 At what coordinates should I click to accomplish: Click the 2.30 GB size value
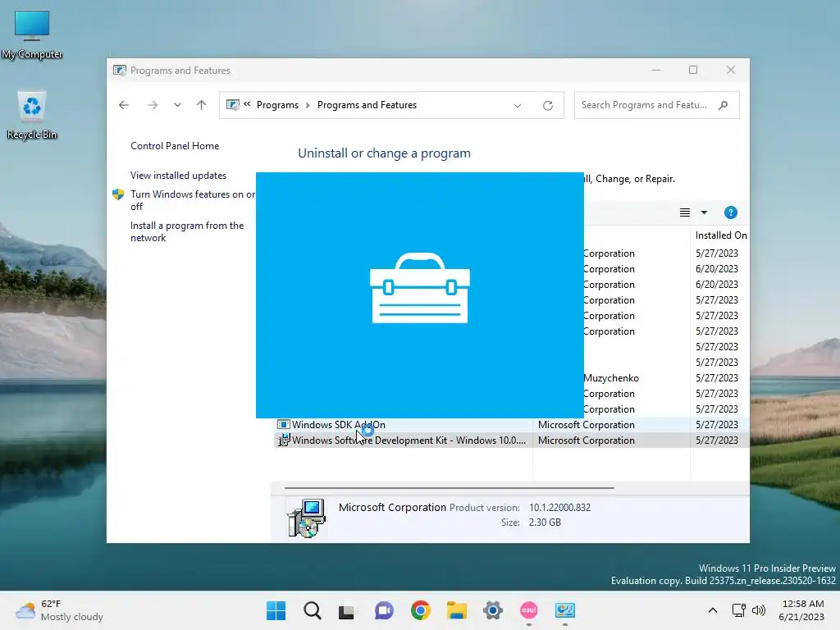coord(545,523)
